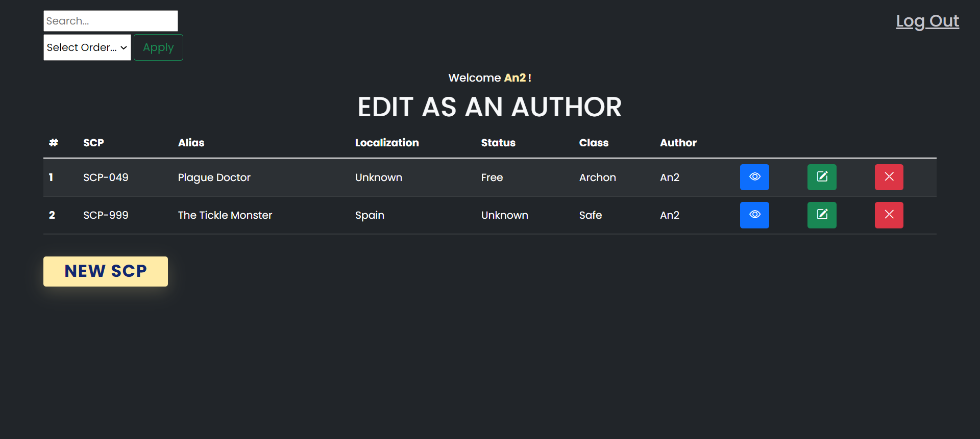980x439 pixels.
Task: Delete the SCP-999 Tickle Monster entry
Action: [x=889, y=215]
